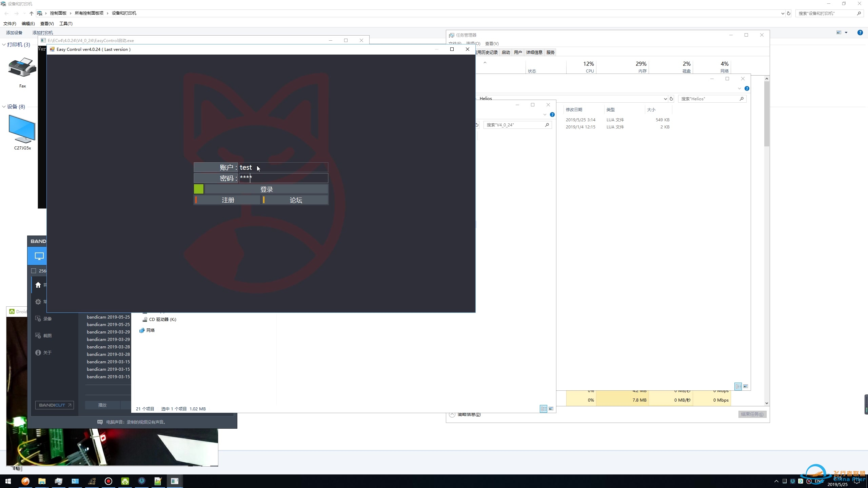Open the Windows Start menu
The height and width of the screenshot is (488, 868).
click(8, 481)
